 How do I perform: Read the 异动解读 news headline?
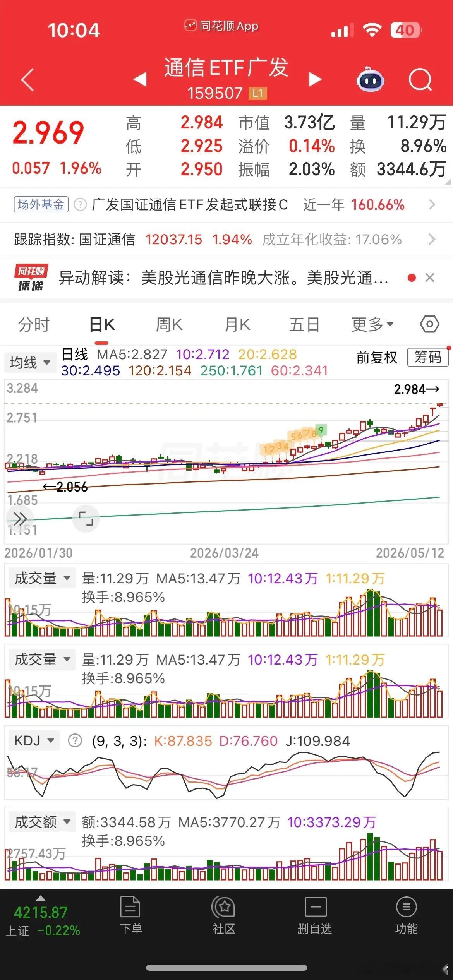coord(223,278)
